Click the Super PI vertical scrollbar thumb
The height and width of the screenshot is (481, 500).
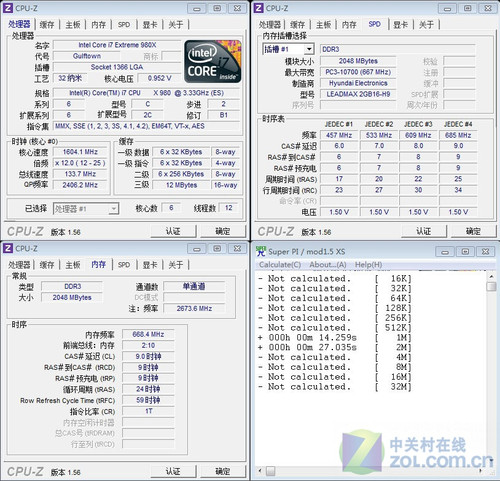[x=491, y=287]
